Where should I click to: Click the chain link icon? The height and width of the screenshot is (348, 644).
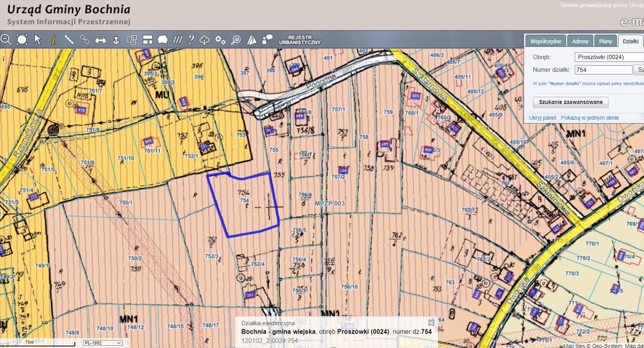coord(85,39)
